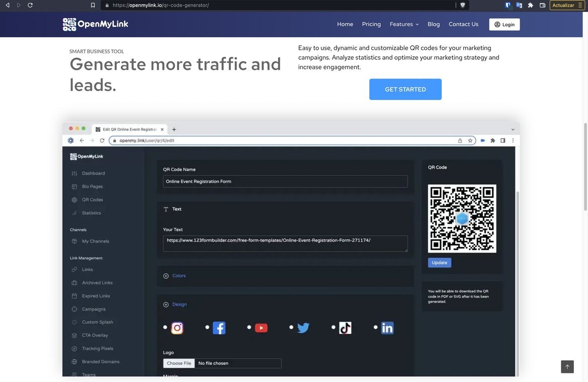Screen dimensions: 588x382
Task: Click the share icon in inner address bar
Action: (x=460, y=141)
